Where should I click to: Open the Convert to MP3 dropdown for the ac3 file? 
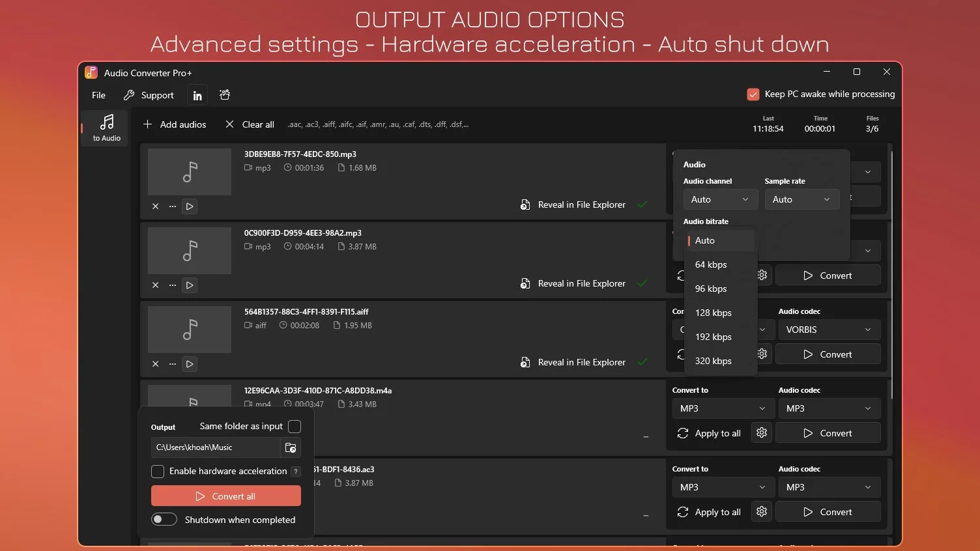[x=723, y=487]
